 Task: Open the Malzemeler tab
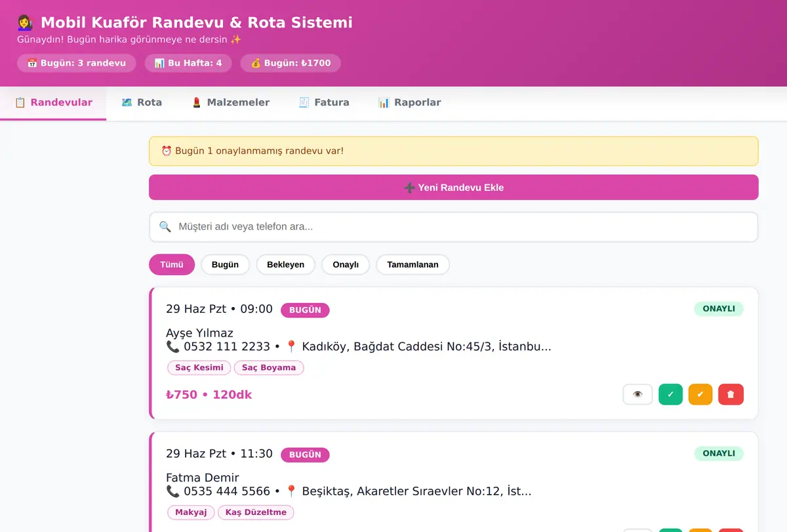230,103
